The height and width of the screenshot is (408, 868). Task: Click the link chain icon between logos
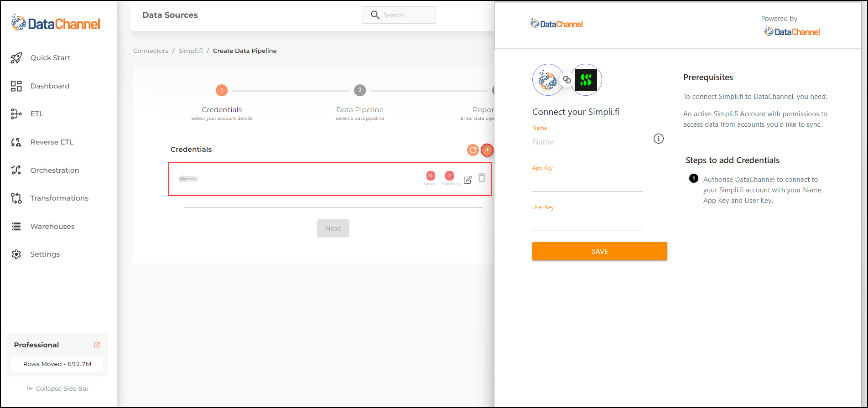(567, 80)
